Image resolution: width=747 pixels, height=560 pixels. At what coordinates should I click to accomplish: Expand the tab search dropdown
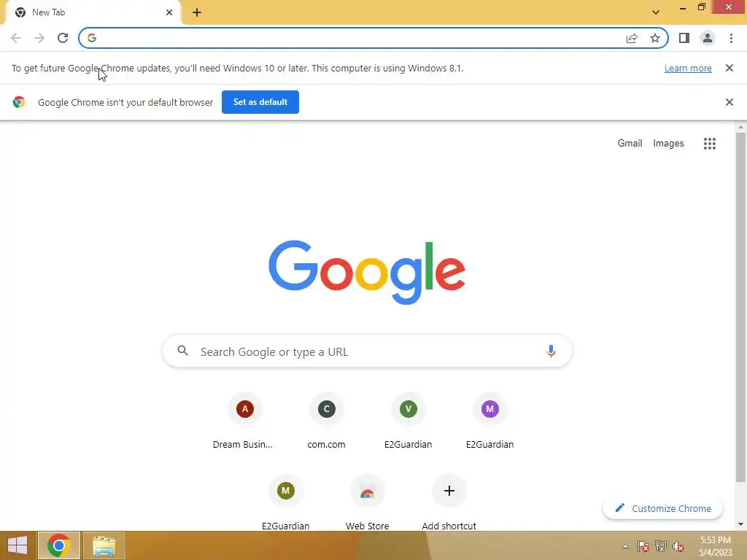[x=656, y=12]
